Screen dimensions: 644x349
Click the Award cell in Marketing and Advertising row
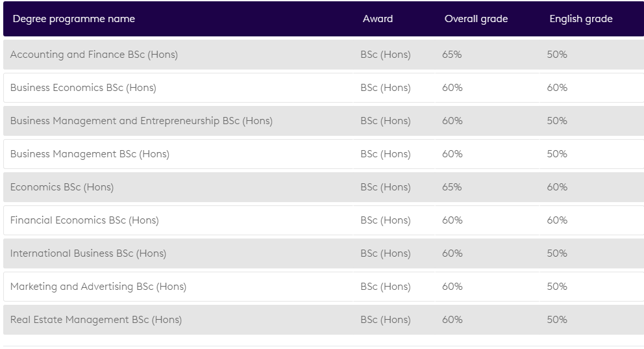pos(386,287)
